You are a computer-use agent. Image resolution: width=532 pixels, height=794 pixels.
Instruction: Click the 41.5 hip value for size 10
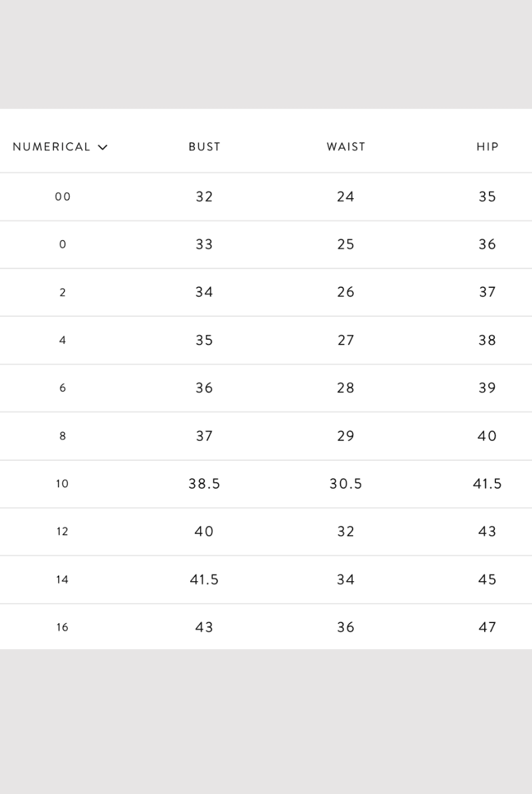(487, 483)
